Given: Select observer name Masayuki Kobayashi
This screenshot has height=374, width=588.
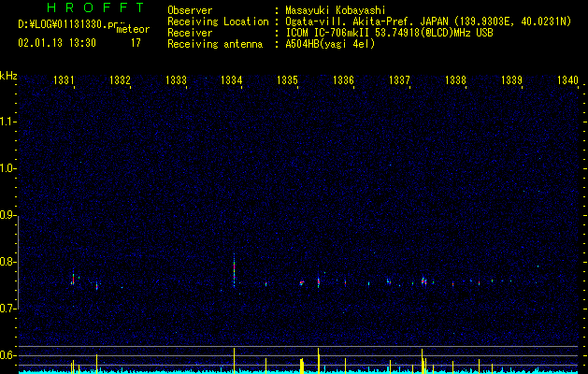Looking at the screenshot, I should (336, 10).
